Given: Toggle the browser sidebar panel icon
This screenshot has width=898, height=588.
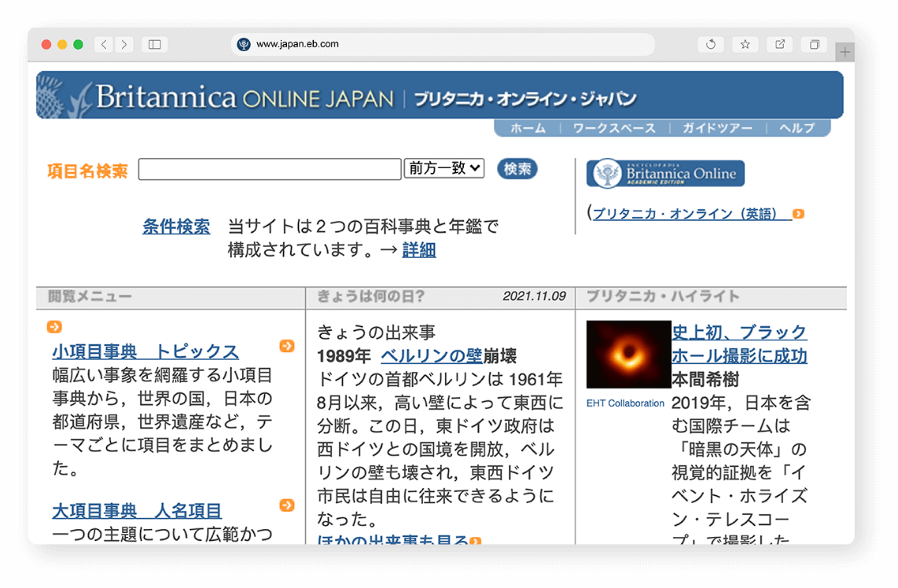Looking at the screenshot, I should pos(155,44).
